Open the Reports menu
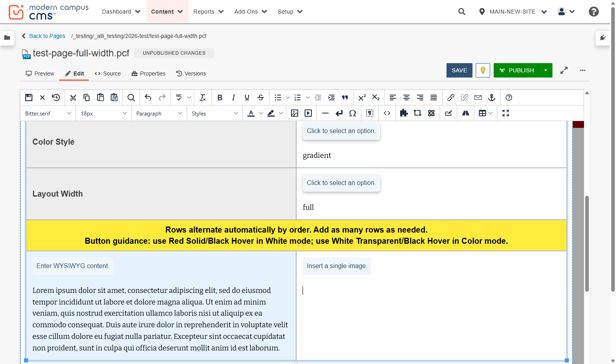Image resolution: width=616 pixels, height=364 pixels. click(208, 12)
